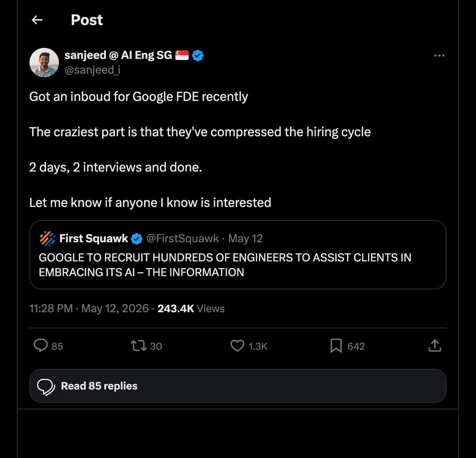Share the post via upload arrow icon

click(x=435, y=345)
